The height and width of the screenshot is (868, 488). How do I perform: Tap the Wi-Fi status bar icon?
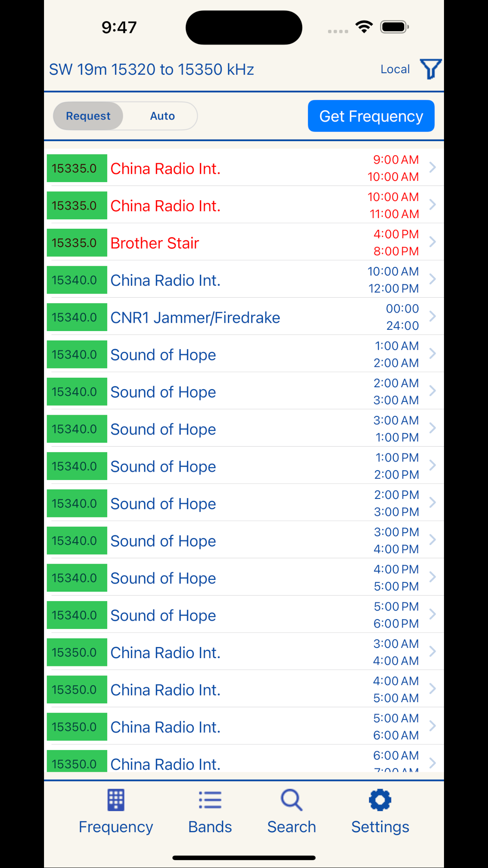click(x=364, y=27)
